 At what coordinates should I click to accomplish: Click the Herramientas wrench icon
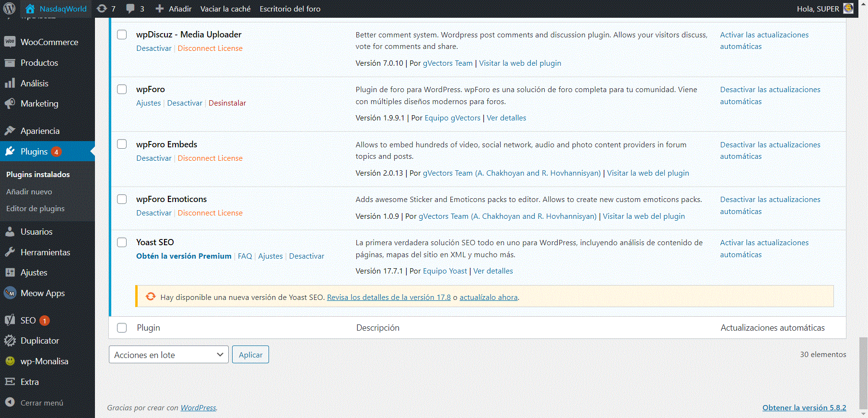(x=10, y=252)
